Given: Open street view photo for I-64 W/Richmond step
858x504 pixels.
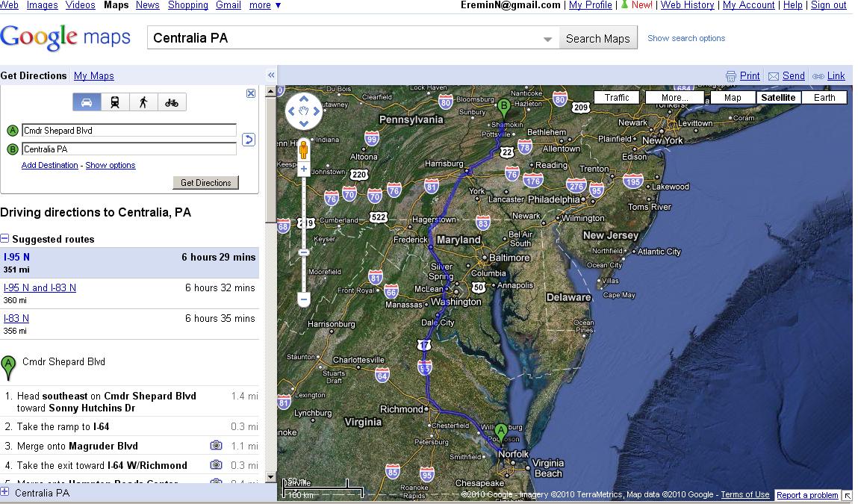Looking at the screenshot, I should 216,465.
